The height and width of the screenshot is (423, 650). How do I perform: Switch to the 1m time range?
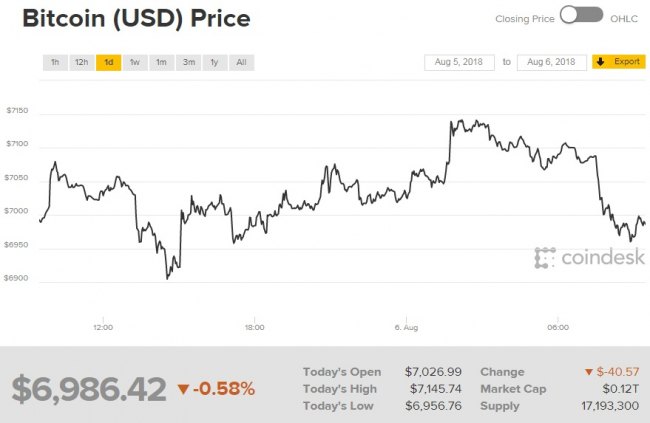coord(161,62)
